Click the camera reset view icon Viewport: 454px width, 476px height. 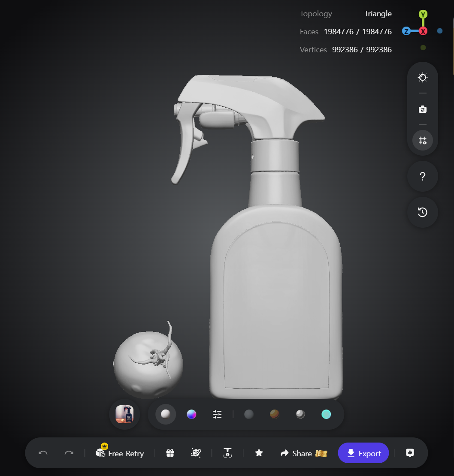(x=422, y=109)
